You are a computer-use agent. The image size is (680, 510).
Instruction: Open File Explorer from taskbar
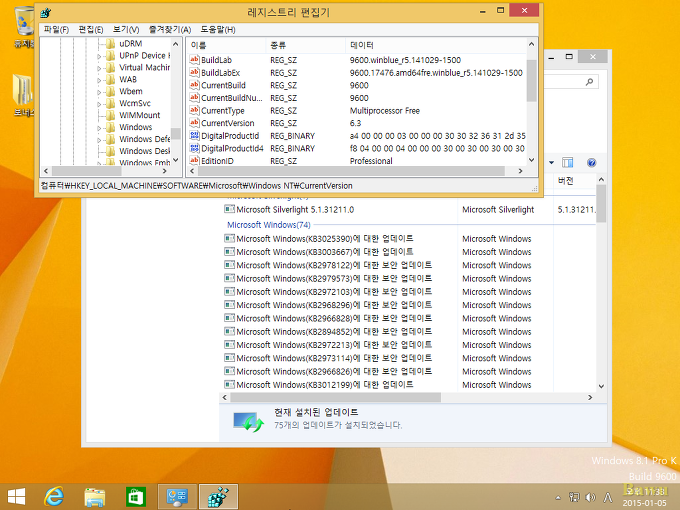[95, 497]
